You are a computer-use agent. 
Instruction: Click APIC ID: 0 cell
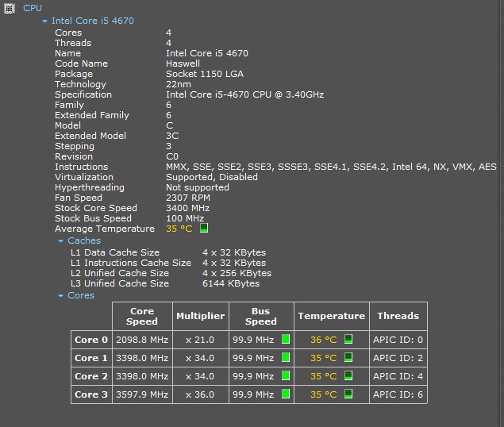pos(398,340)
